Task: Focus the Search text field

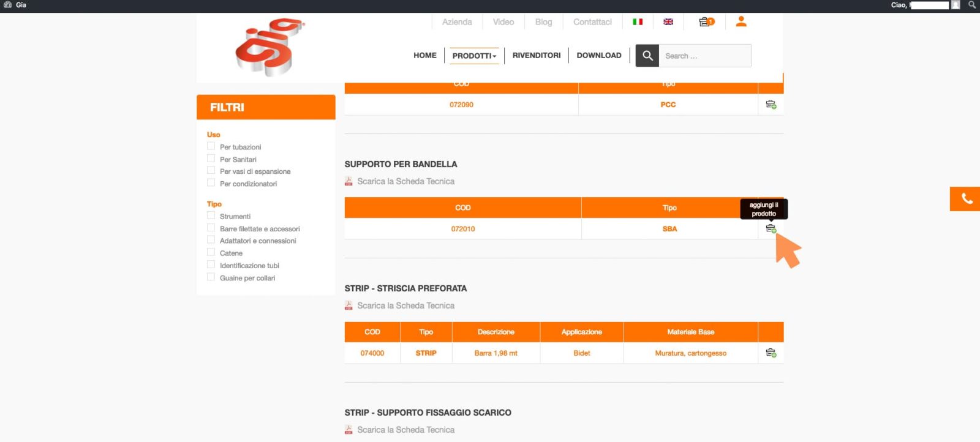Action: click(704, 56)
